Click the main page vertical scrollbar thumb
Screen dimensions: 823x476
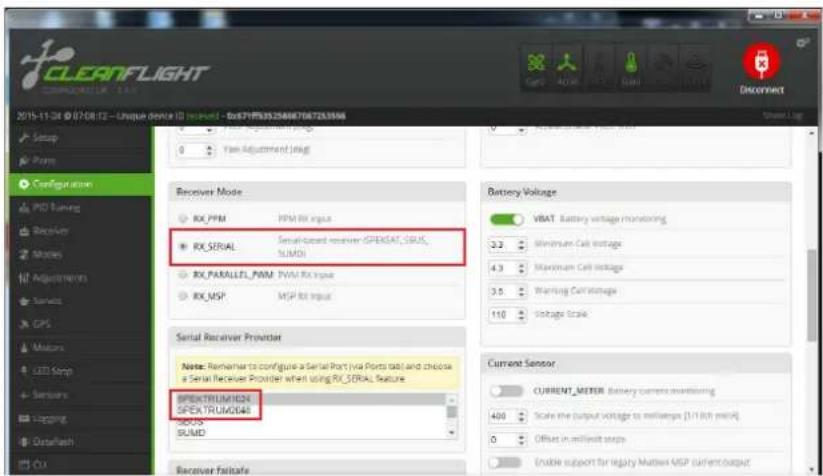coord(811,295)
